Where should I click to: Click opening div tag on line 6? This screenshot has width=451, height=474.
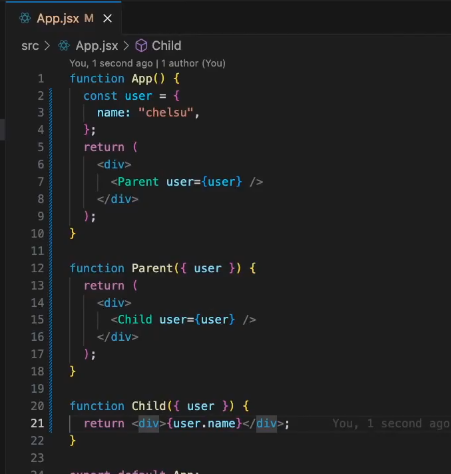[114, 164]
